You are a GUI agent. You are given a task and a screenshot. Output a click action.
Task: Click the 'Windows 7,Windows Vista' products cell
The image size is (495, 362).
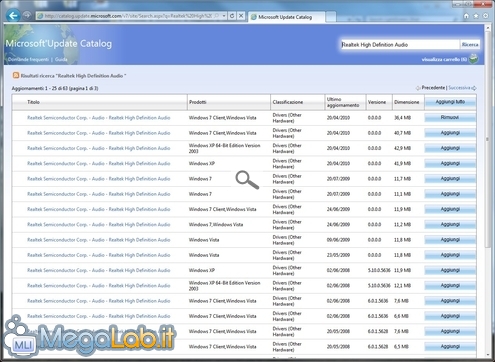coord(216,224)
